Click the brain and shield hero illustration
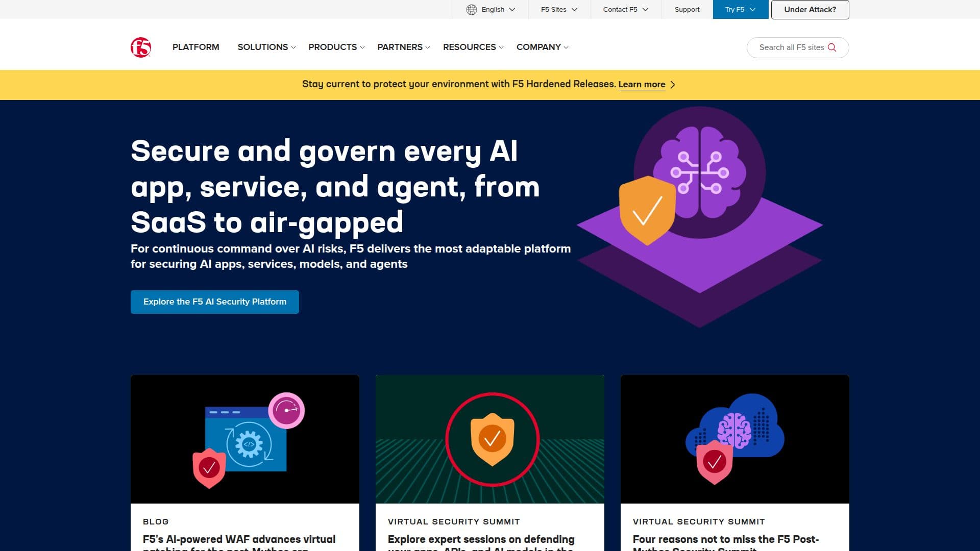 700,217
